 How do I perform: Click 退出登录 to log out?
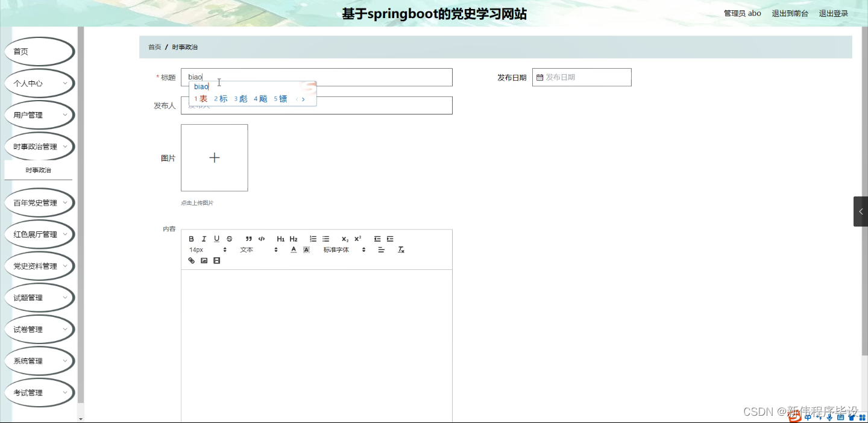pyautogui.click(x=834, y=13)
